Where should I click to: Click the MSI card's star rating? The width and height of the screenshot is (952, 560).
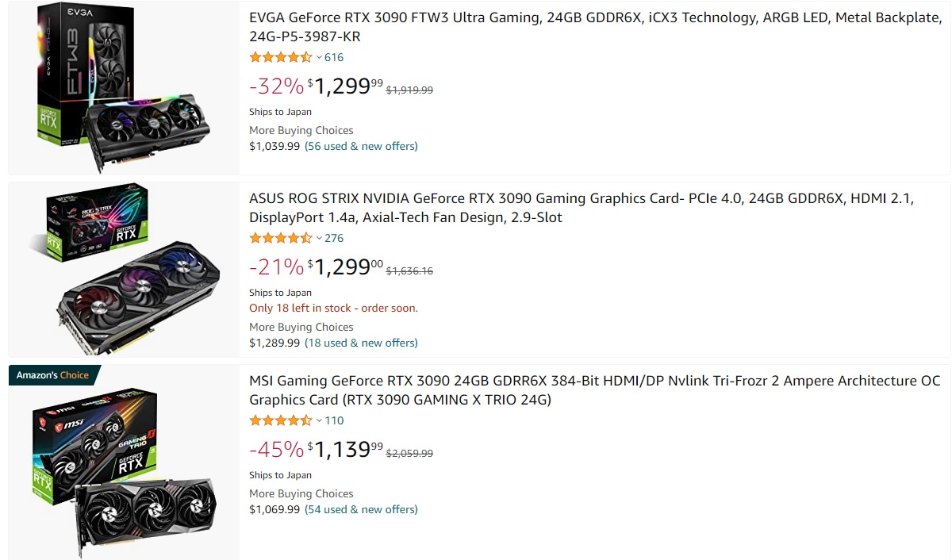pos(280,420)
